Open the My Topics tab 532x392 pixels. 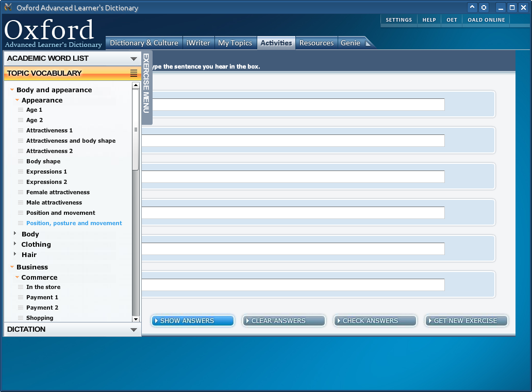235,43
